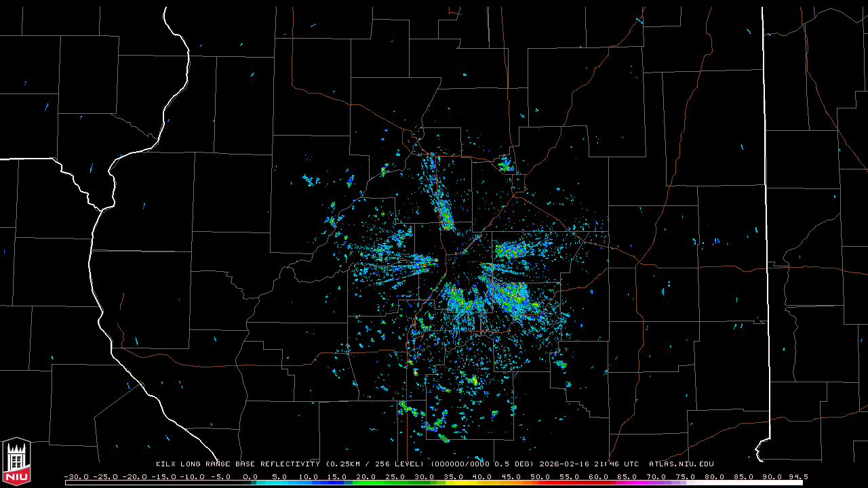Image resolution: width=868 pixels, height=488 pixels.
Task: Click the 45.0 label on the reflectivity scale
Action: (511, 476)
